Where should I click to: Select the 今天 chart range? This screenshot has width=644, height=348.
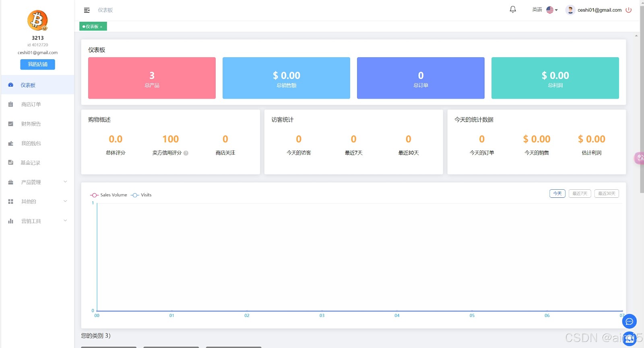pyautogui.click(x=557, y=194)
